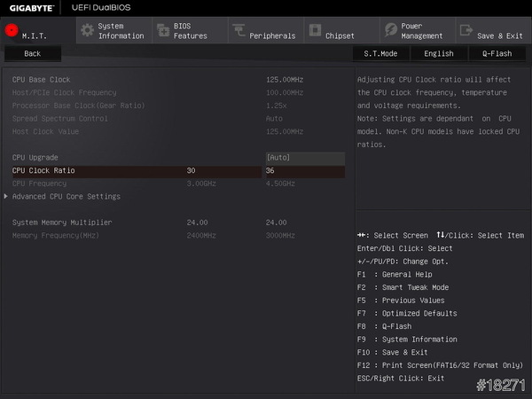This screenshot has width=532, height=399.
Task: Switch to the Peripherals tab label
Action: 271,35
